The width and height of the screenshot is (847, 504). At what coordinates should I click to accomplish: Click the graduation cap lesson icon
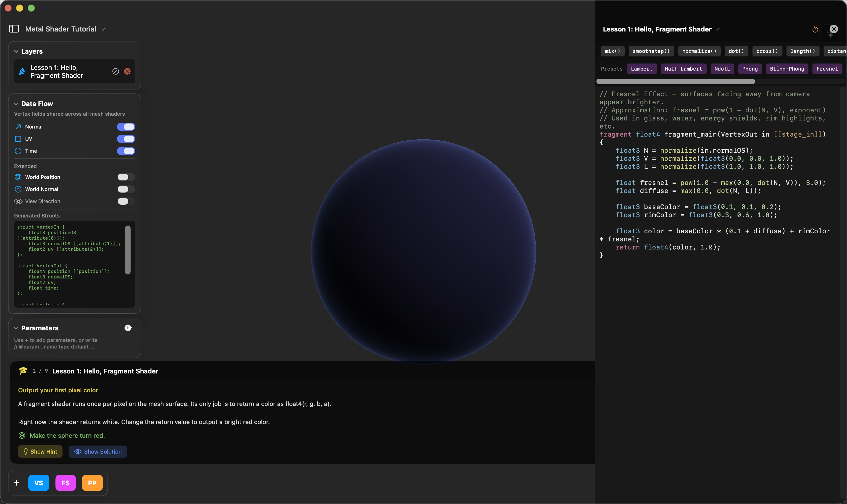pyautogui.click(x=23, y=371)
